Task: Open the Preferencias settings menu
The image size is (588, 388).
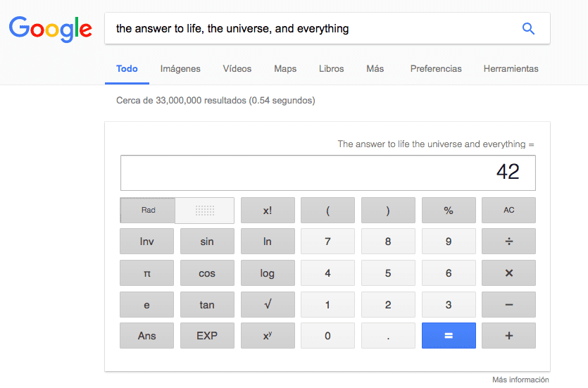Action: [436, 69]
